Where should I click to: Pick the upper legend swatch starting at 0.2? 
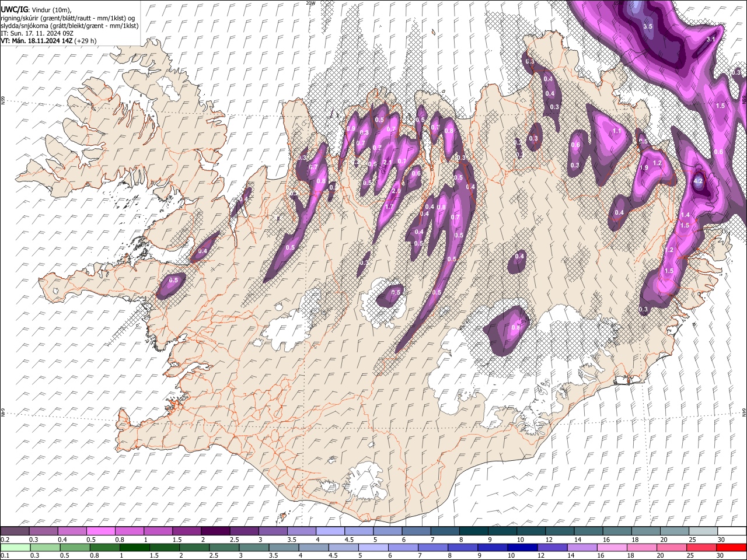coord(15,531)
